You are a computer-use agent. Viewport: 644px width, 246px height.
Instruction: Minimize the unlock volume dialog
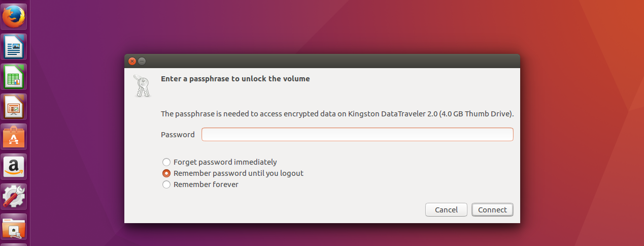click(142, 61)
